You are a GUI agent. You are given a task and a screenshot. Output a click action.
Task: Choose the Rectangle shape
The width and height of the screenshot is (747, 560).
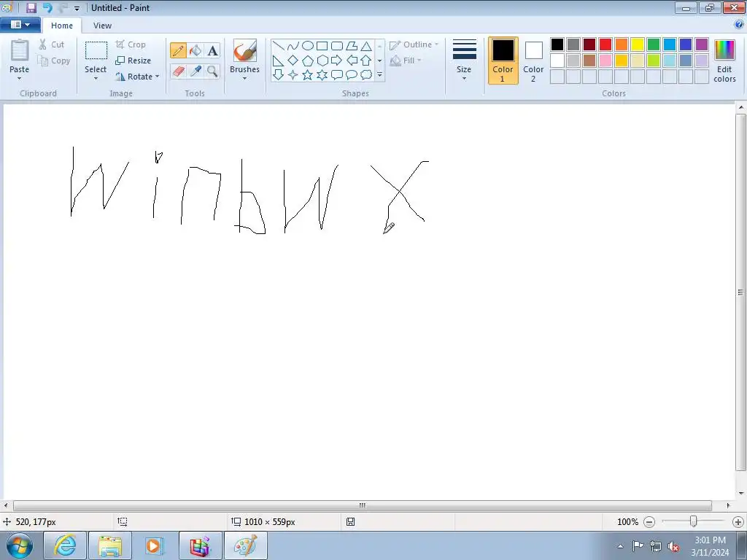coord(322,46)
